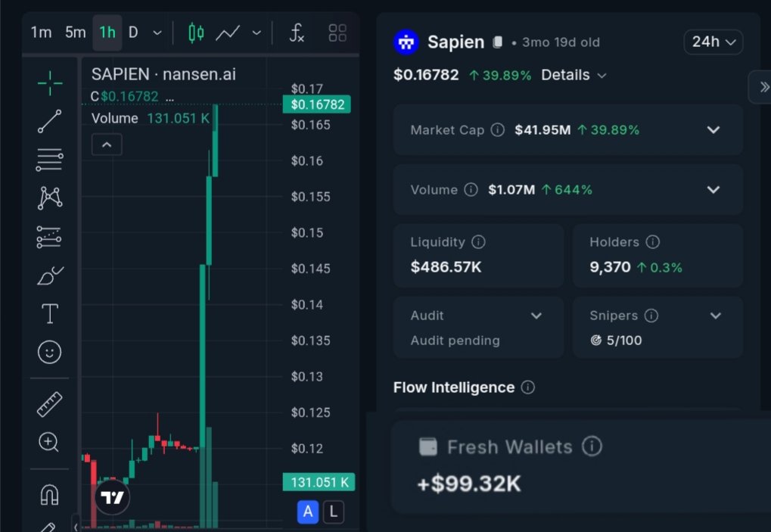Click the Audit pending text
This screenshot has height=532, width=771.
455,341
